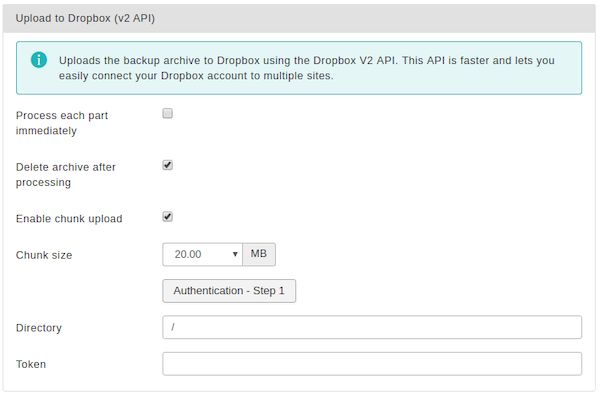
Task: Click inside the Token text field
Action: coord(372,364)
